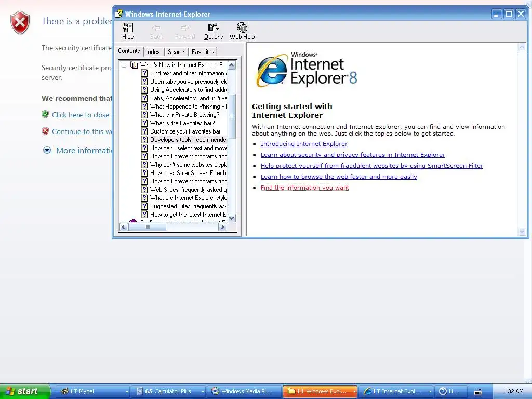This screenshot has height=399, width=532.
Task: Select 'How can I select text and move' topic
Action: tap(189, 148)
